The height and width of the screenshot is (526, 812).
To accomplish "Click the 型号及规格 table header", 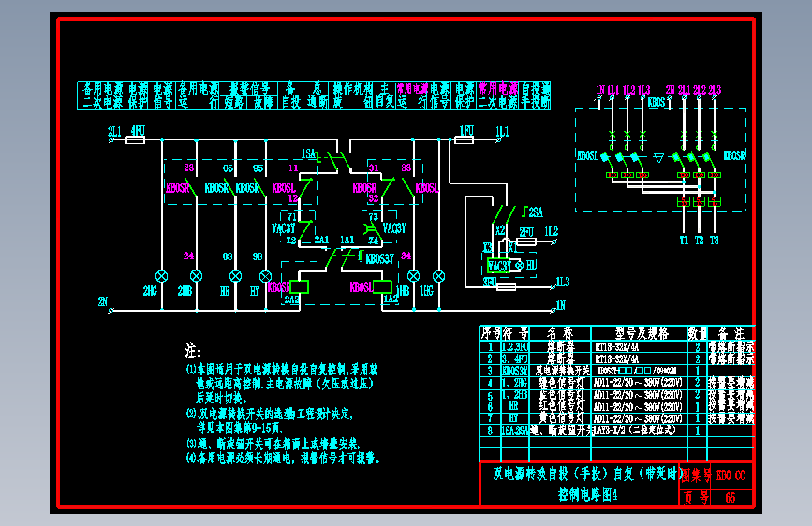I will pos(642,333).
